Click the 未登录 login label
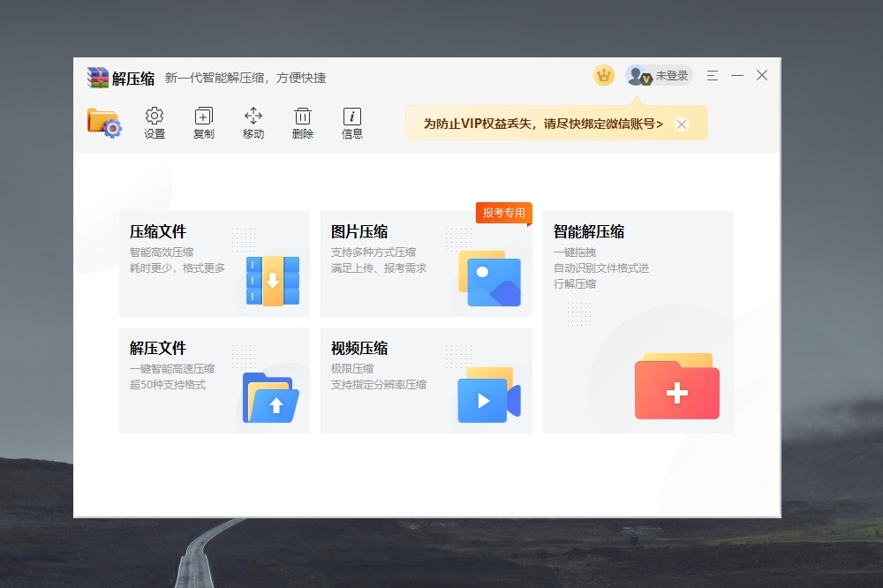The width and height of the screenshot is (883, 588). [672, 76]
